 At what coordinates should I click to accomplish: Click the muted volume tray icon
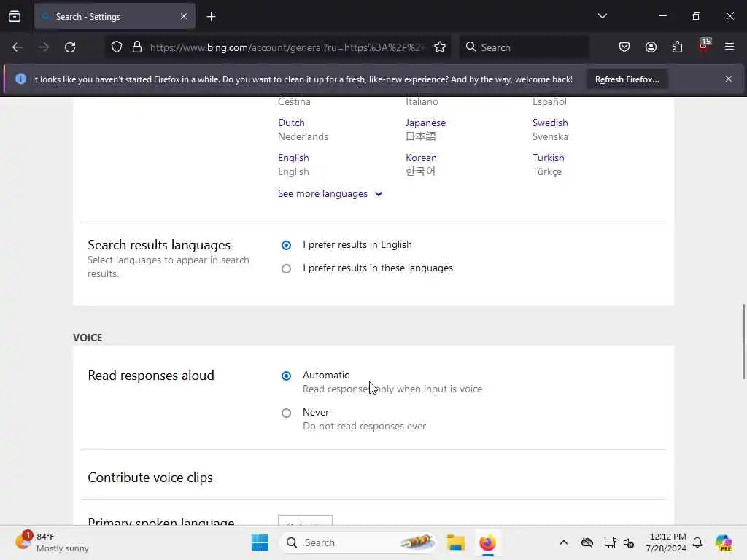629,542
